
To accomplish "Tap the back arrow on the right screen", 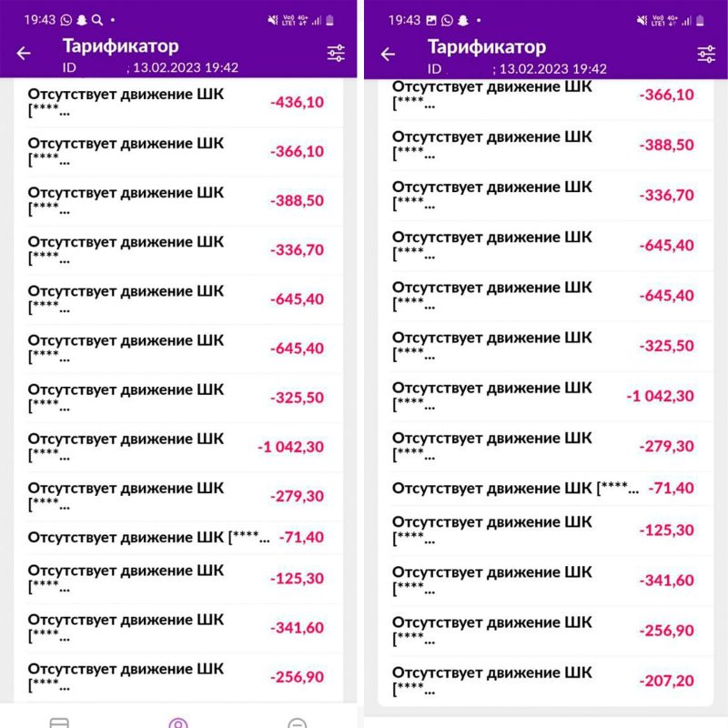I will click(388, 54).
